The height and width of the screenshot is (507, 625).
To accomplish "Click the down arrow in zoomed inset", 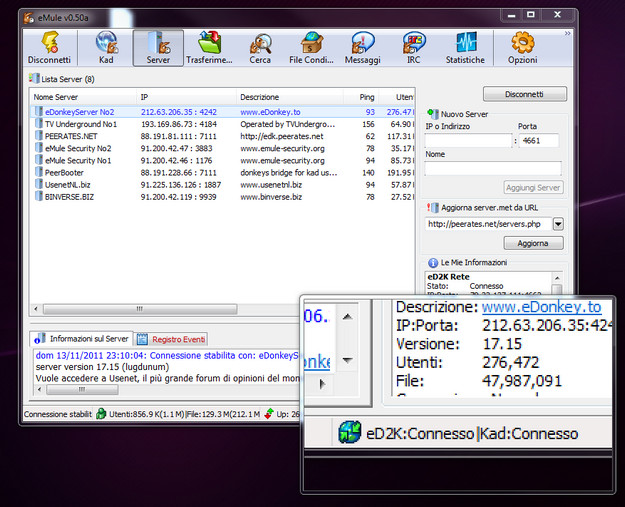I will (347, 360).
